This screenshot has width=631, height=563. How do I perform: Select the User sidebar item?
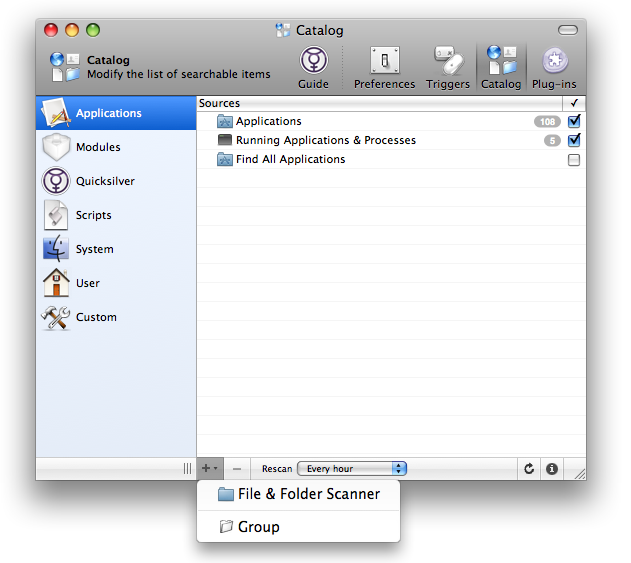tap(116, 283)
